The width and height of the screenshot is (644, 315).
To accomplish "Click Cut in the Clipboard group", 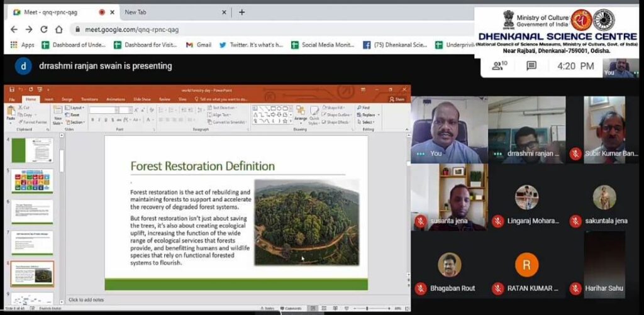I will coord(24,108).
